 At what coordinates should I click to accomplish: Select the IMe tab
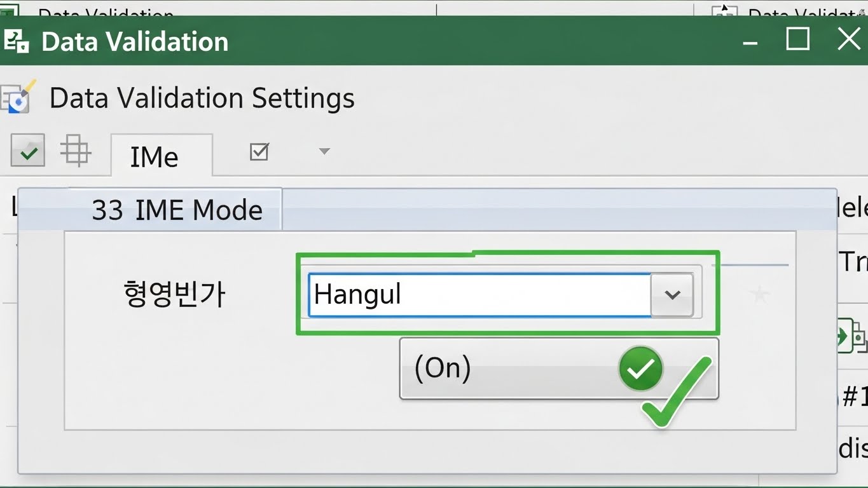click(x=154, y=157)
